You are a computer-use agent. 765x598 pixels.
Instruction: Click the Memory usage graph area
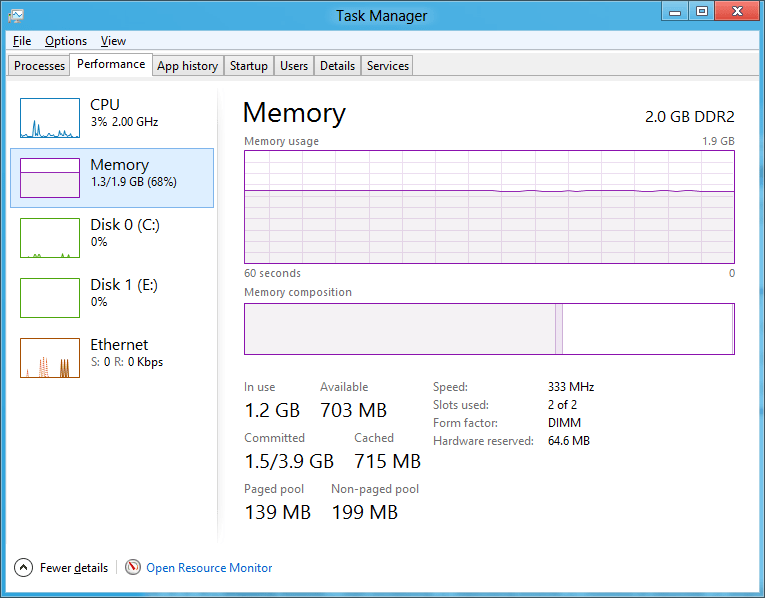(x=489, y=207)
